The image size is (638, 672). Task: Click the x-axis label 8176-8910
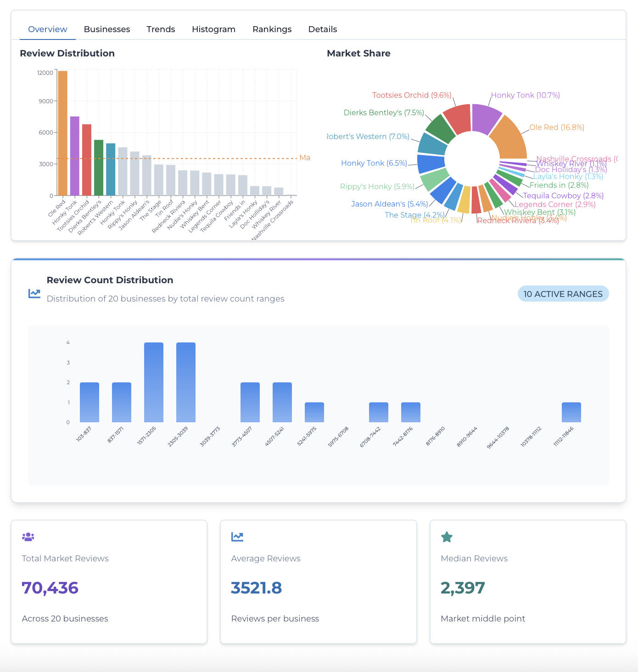435,436
